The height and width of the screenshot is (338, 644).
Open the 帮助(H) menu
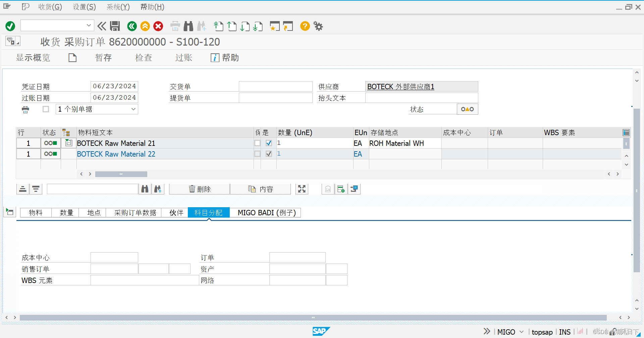(x=152, y=7)
